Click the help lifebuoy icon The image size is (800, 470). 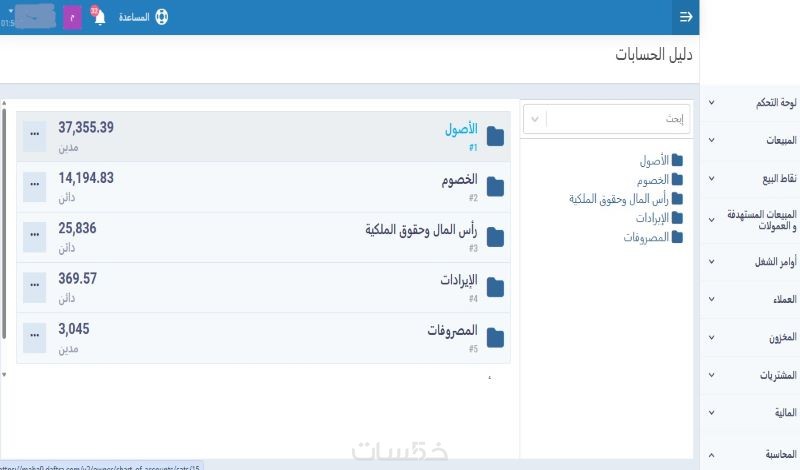161,17
